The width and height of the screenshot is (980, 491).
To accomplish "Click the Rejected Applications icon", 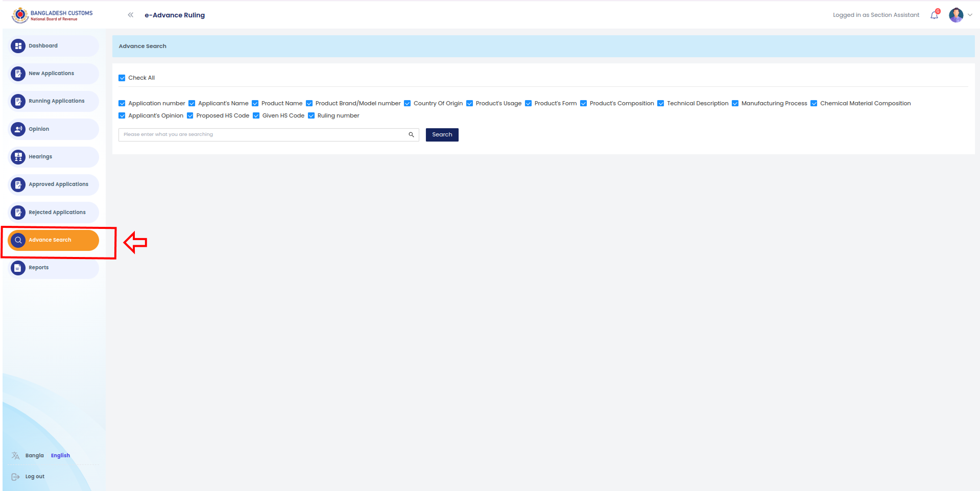I will (x=18, y=213).
